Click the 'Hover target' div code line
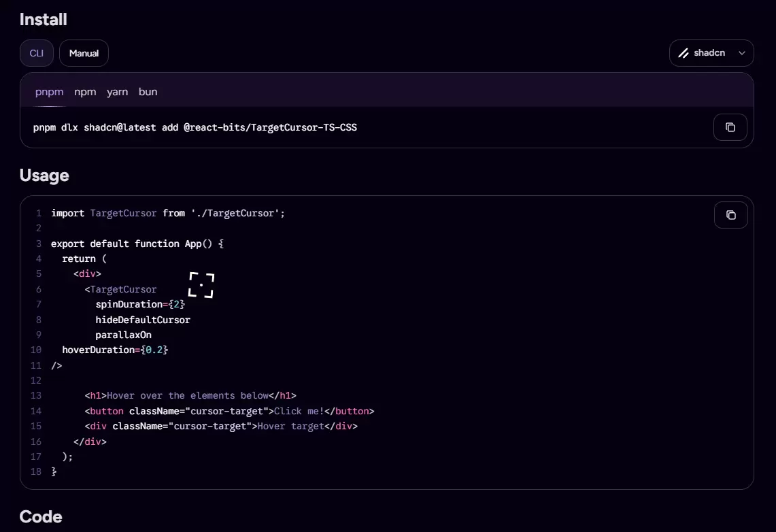 221,426
